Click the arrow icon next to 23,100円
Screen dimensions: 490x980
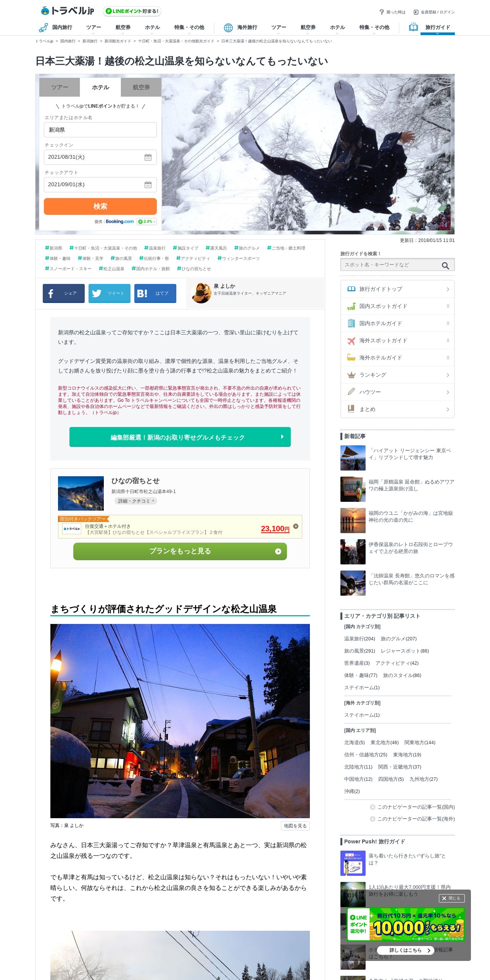[x=296, y=526]
